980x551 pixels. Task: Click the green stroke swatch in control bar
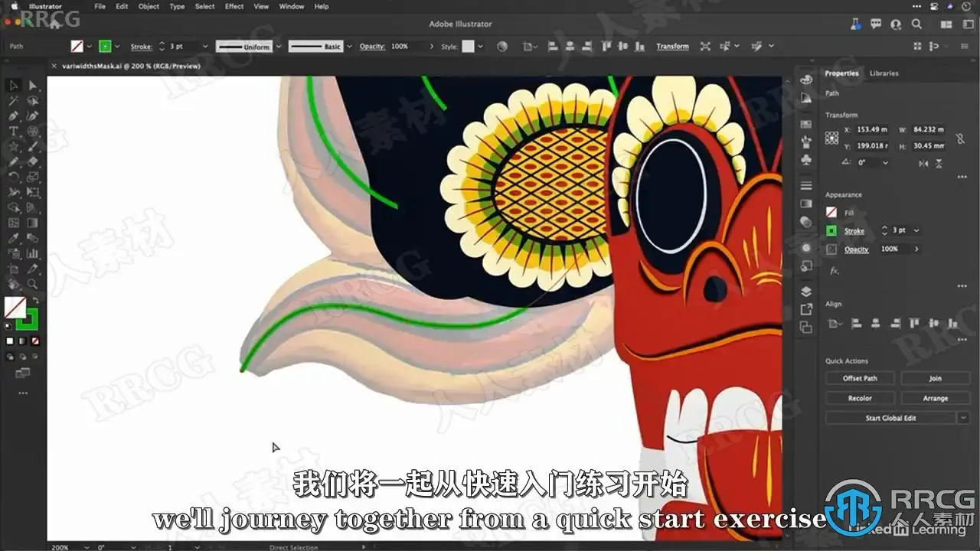[x=106, y=47]
